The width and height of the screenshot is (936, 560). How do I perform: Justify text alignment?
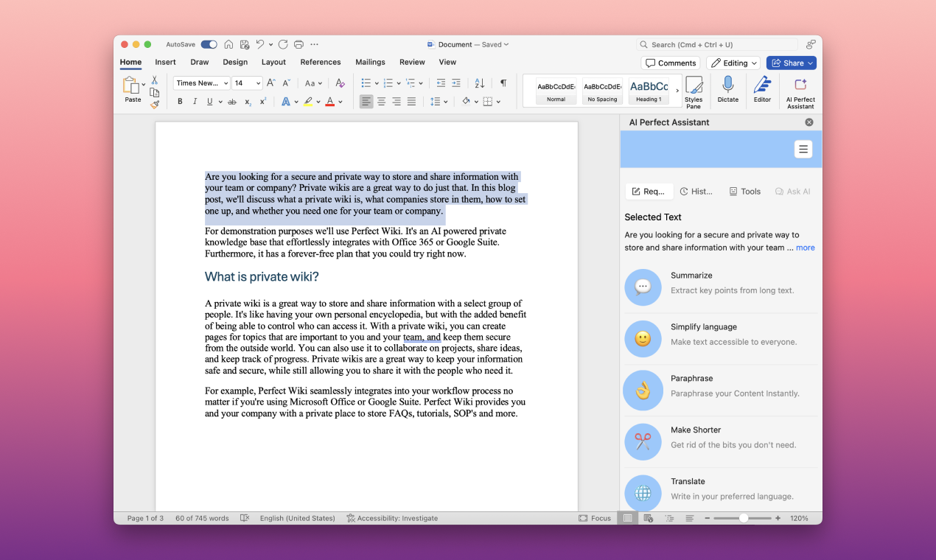click(411, 102)
